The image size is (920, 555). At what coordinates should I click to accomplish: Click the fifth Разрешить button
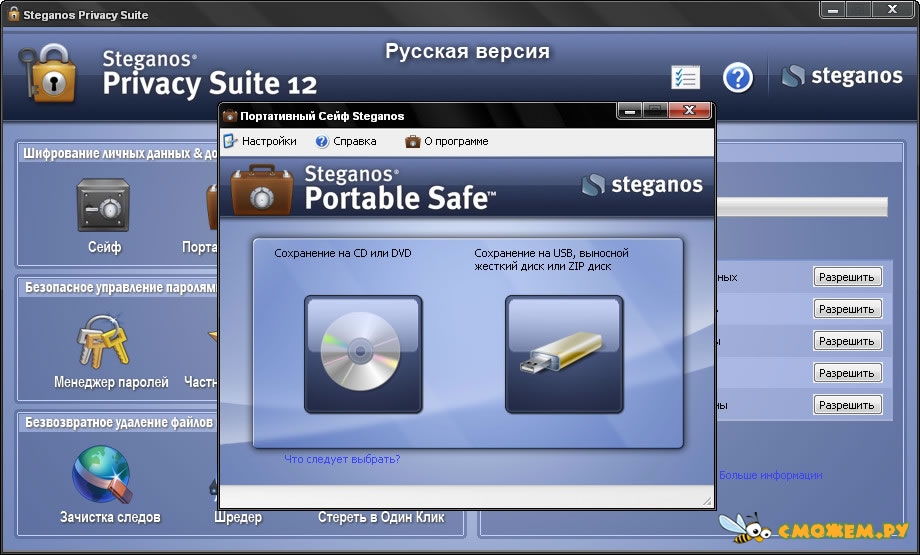coord(847,405)
